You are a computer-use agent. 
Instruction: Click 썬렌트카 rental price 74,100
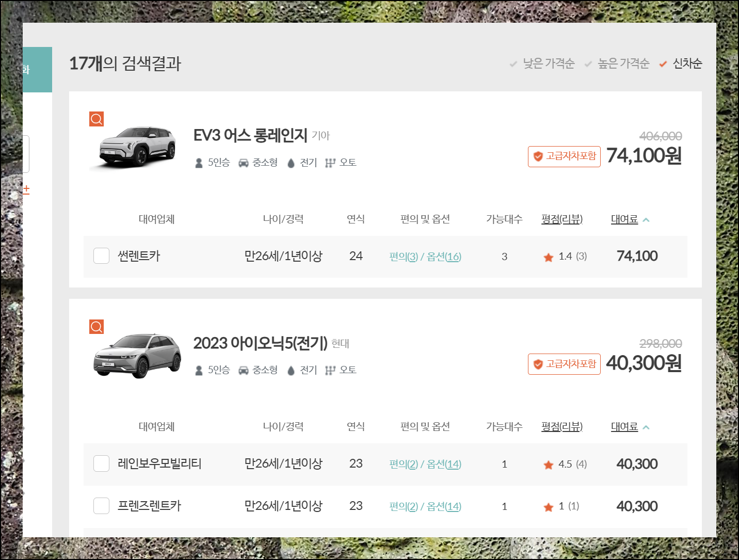[x=637, y=256]
